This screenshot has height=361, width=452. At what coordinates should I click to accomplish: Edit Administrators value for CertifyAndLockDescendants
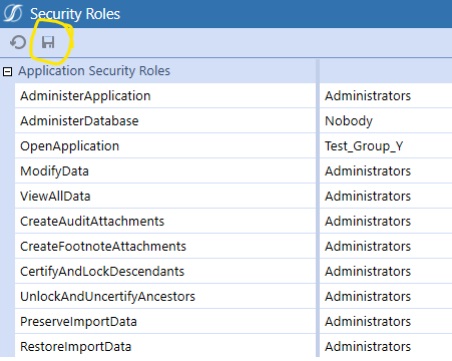click(386, 271)
